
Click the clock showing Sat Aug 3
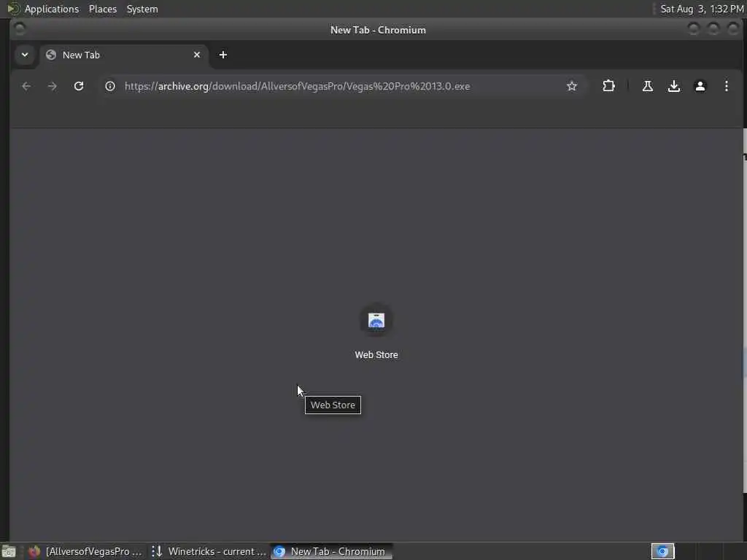(x=702, y=9)
